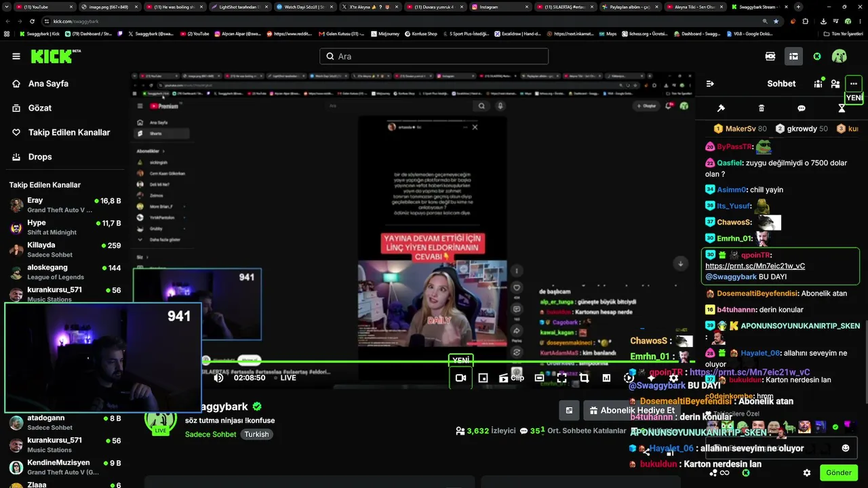Viewport: 868px width, 488px height.
Task: Click the moderation hammer icon
Action: point(721,108)
